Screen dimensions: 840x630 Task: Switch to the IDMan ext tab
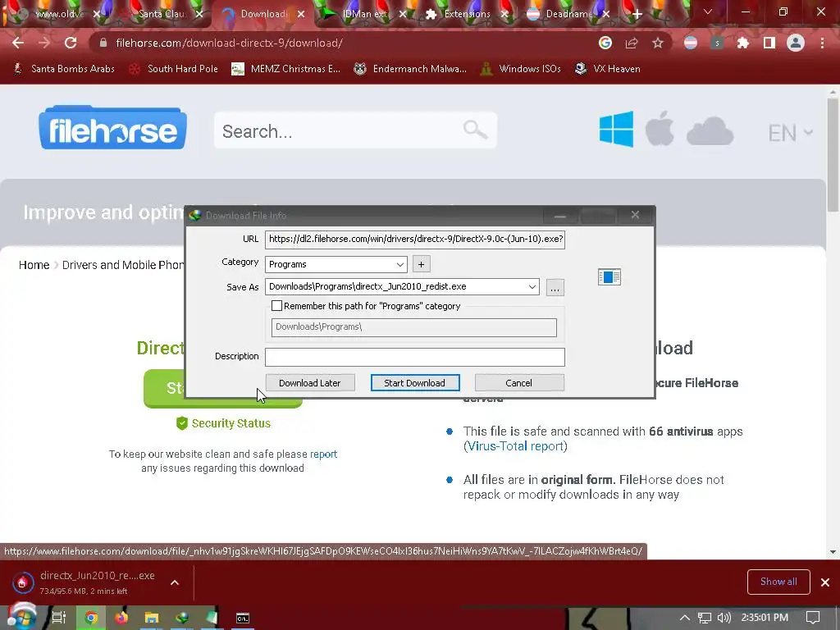[x=364, y=13]
